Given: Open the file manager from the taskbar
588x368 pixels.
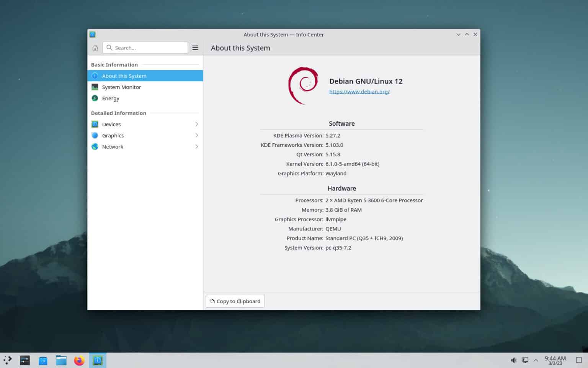Looking at the screenshot, I should pyautogui.click(x=61, y=360).
